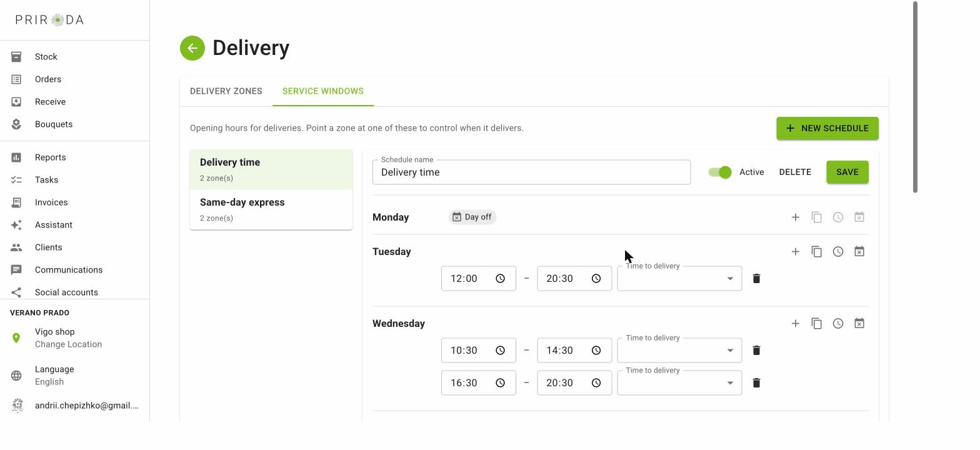Toggle the Active schedule switch
Screen dimensions: 980x450
pos(720,172)
